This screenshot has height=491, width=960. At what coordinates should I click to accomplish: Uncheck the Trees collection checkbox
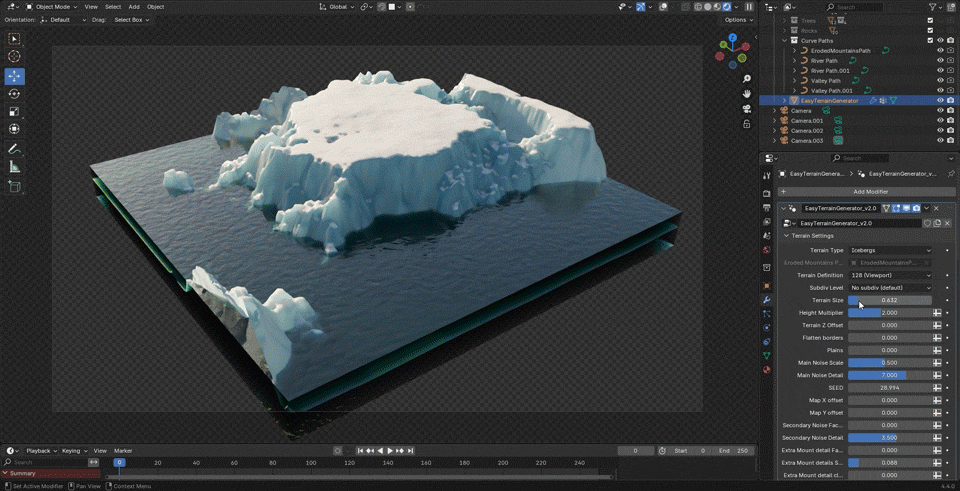[931, 21]
